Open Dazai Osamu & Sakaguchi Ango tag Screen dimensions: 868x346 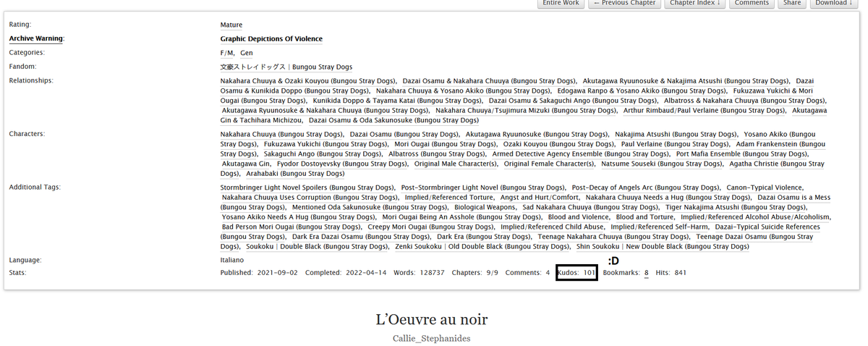point(573,101)
